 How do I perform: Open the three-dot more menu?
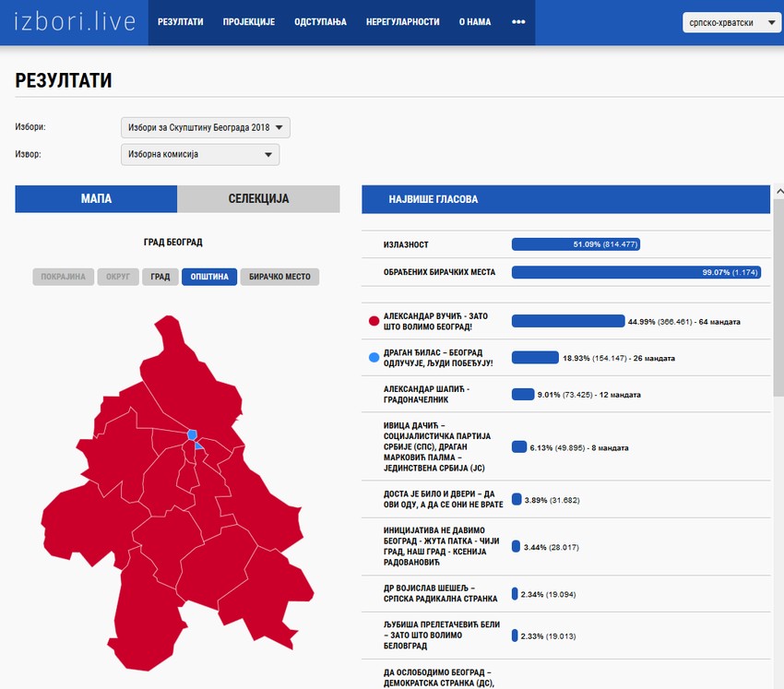[x=518, y=22]
